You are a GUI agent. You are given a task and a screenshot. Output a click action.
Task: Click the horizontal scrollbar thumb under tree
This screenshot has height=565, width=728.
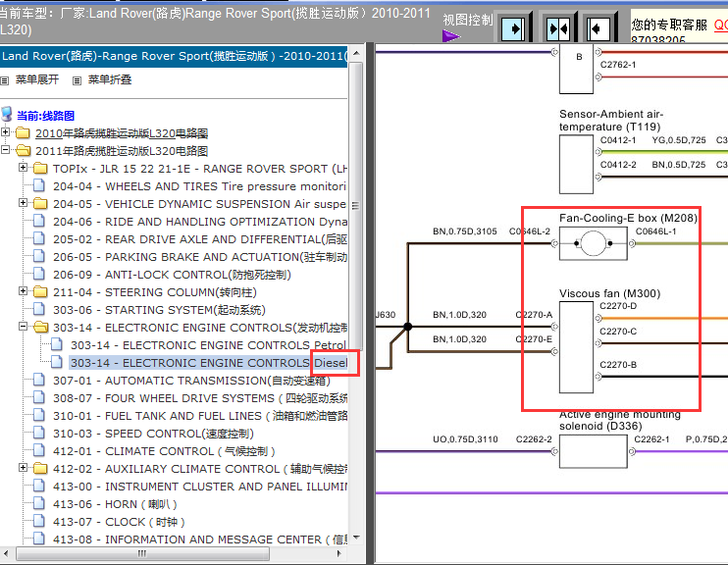point(142,553)
